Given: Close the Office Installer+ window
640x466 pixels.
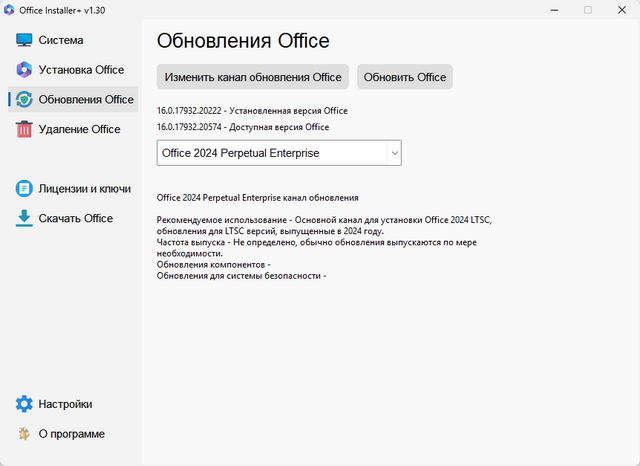Looking at the screenshot, I should coord(621,9).
